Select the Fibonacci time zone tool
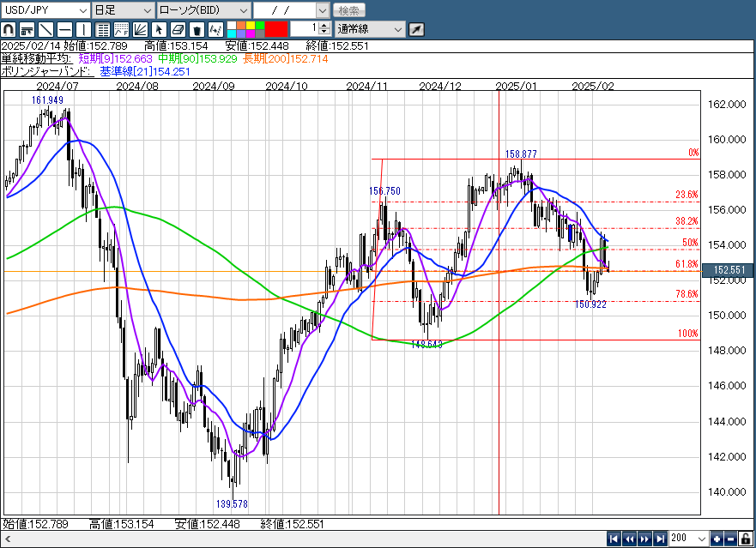Screen dimensions: 756x548 coord(121,29)
